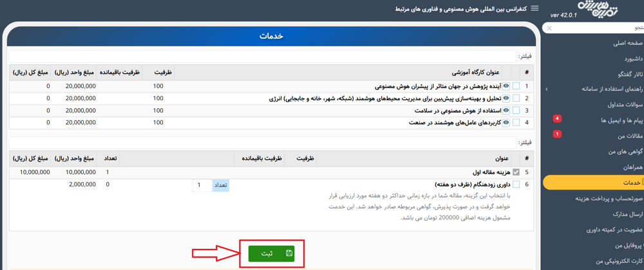Viewport: 644px width, 270px height.
Task: Click the red badge on پیام ها و ایمیل ها
Action: pyautogui.click(x=557, y=119)
